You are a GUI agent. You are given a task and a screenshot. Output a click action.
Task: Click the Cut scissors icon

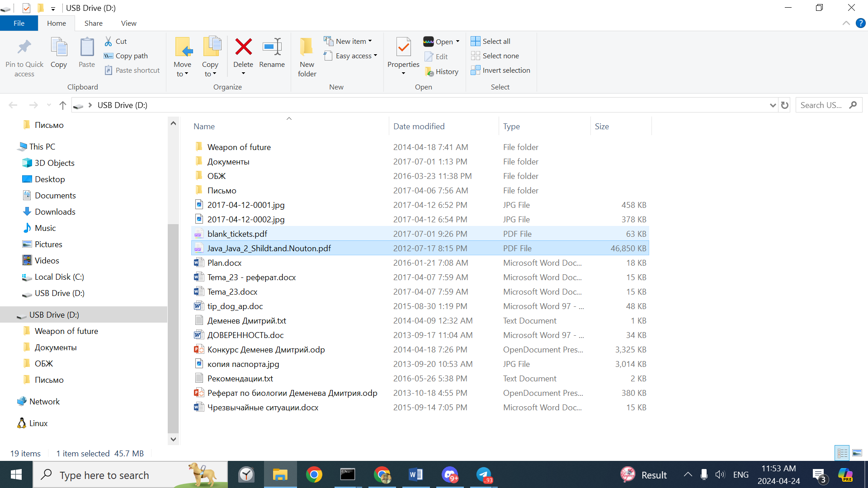[108, 41]
